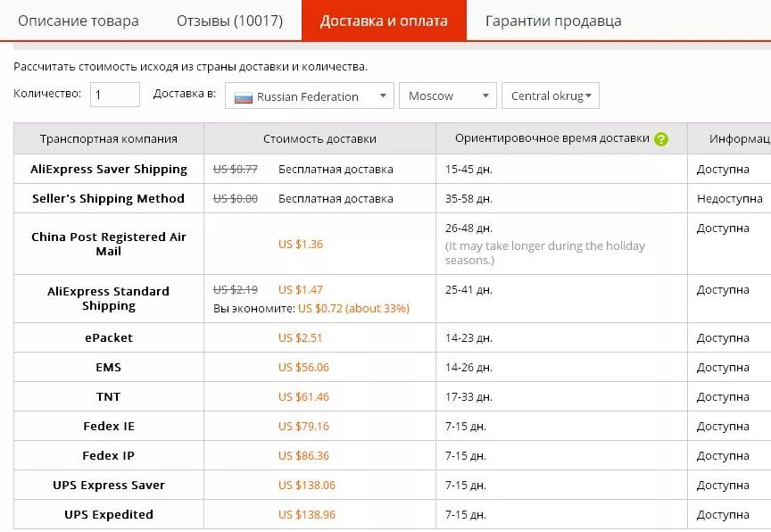This screenshot has width=771, height=532.
Task: Select AliExpress Standard Shipping row name
Action: tap(109, 298)
